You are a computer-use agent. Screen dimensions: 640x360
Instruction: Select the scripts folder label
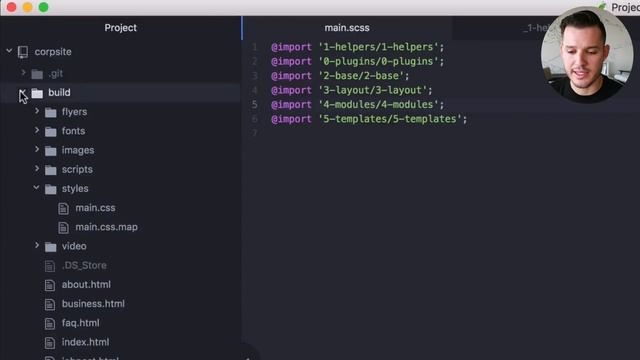point(77,169)
